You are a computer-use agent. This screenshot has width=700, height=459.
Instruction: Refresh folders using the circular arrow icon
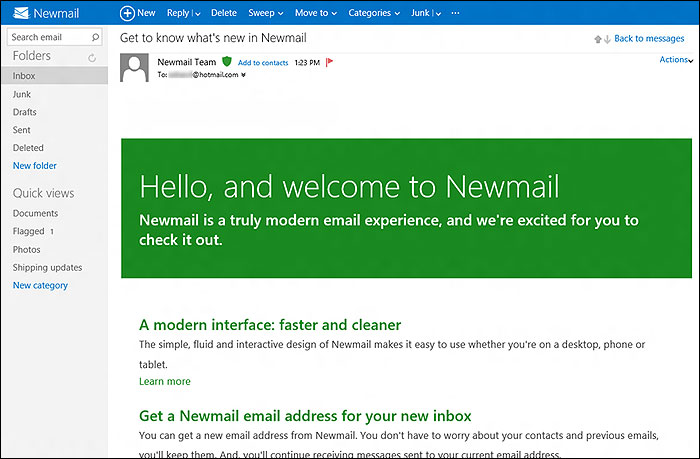click(x=92, y=57)
